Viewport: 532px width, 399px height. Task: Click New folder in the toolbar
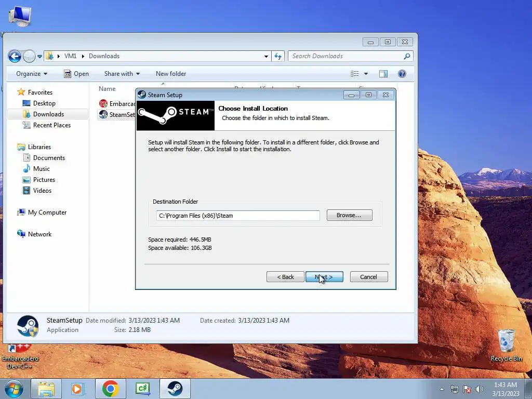[170, 74]
